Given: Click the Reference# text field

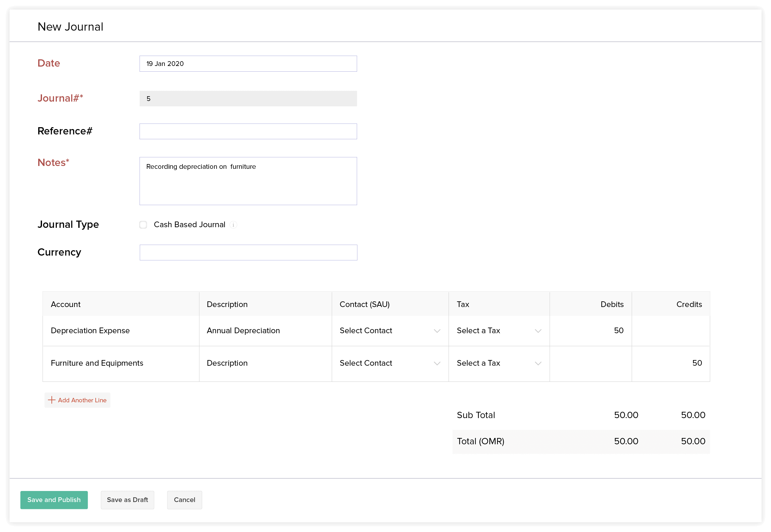Looking at the screenshot, I should 248,131.
